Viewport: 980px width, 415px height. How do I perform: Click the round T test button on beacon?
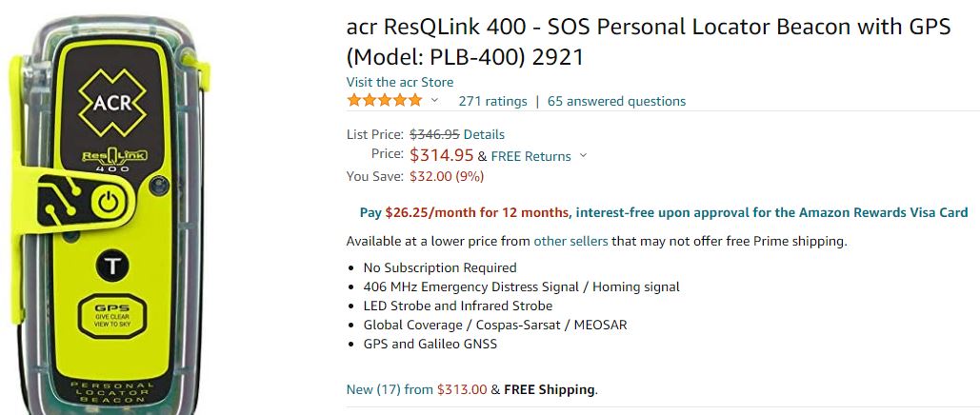111,267
